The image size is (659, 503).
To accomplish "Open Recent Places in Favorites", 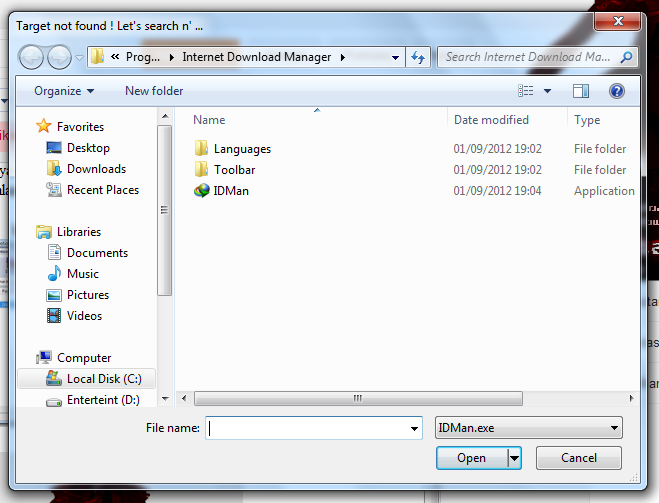I will [103, 190].
